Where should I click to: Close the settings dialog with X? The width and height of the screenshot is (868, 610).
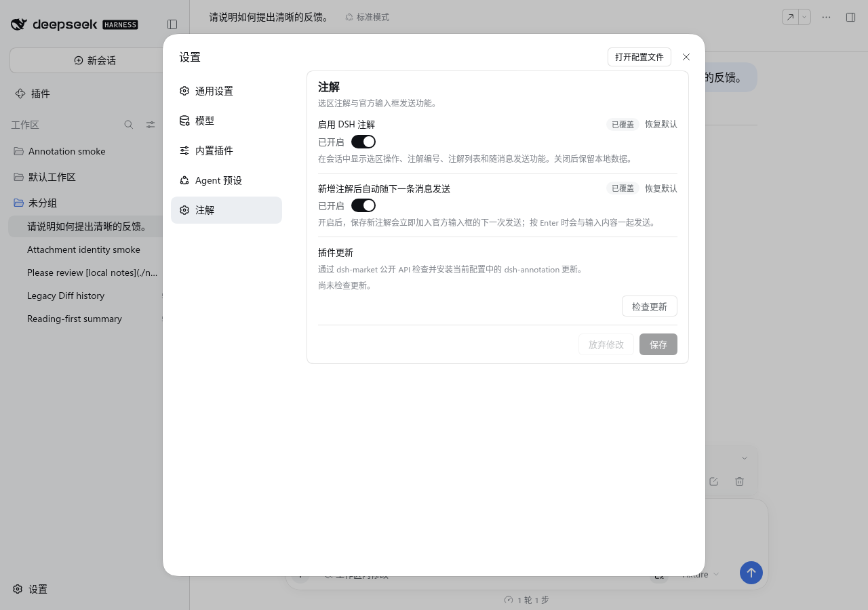(x=686, y=57)
